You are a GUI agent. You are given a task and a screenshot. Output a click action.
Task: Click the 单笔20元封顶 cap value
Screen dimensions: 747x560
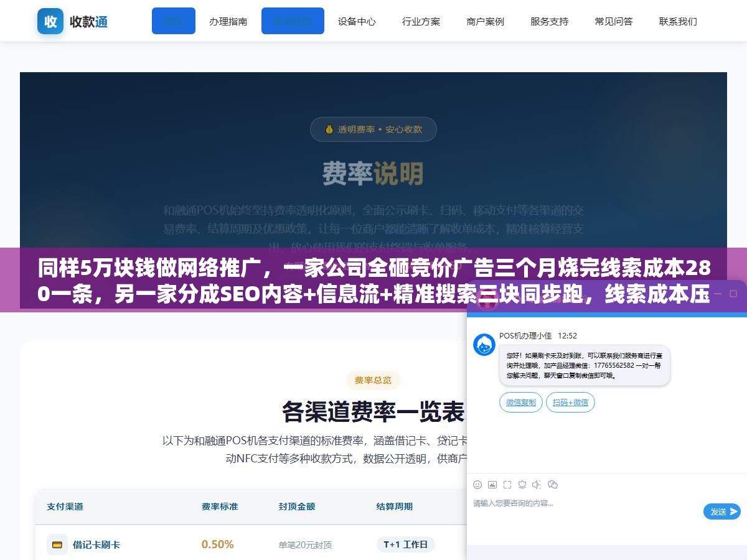[305, 545]
